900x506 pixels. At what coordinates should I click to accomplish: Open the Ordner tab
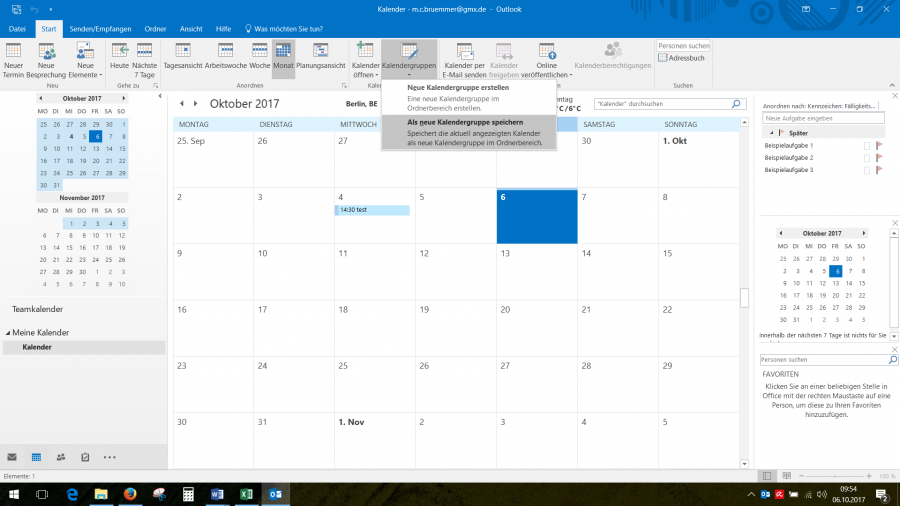coord(155,29)
